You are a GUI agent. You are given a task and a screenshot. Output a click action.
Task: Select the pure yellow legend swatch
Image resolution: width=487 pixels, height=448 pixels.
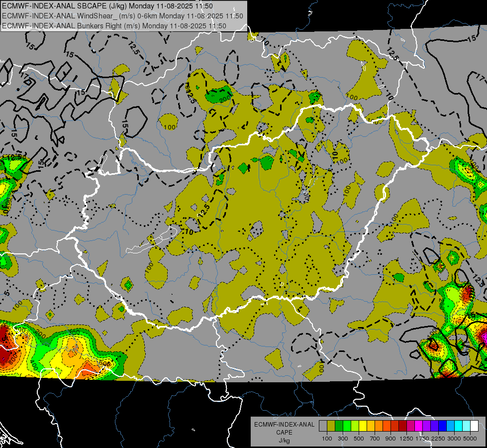pyautogui.click(x=363, y=426)
